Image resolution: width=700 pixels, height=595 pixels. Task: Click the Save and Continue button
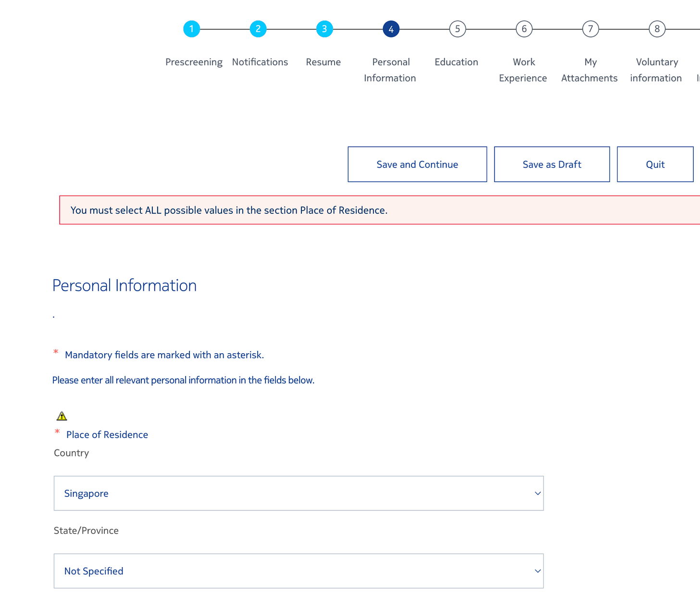click(x=417, y=164)
